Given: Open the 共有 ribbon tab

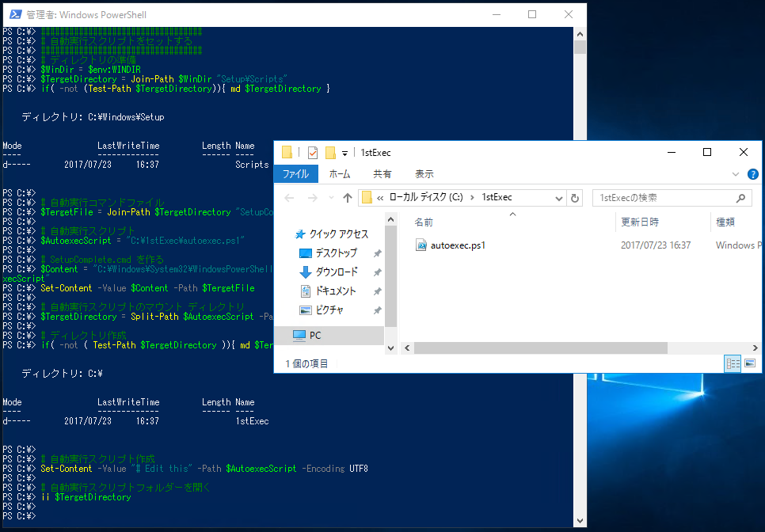Looking at the screenshot, I should tap(382, 174).
